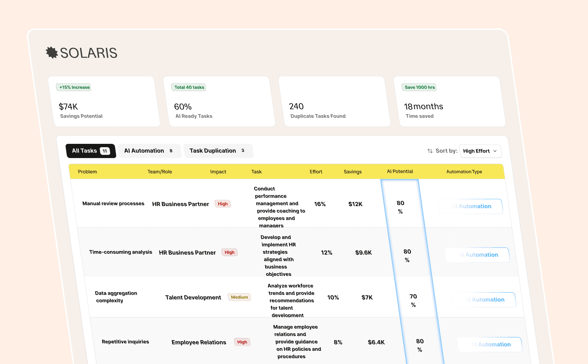
Task: Select the Task Duplication tab
Action: point(218,151)
